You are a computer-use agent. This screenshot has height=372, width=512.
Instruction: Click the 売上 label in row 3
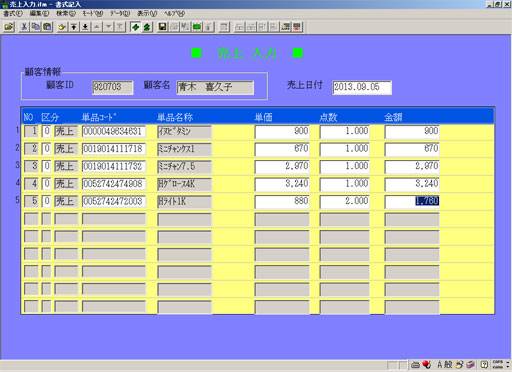click(x=66, y=166)
